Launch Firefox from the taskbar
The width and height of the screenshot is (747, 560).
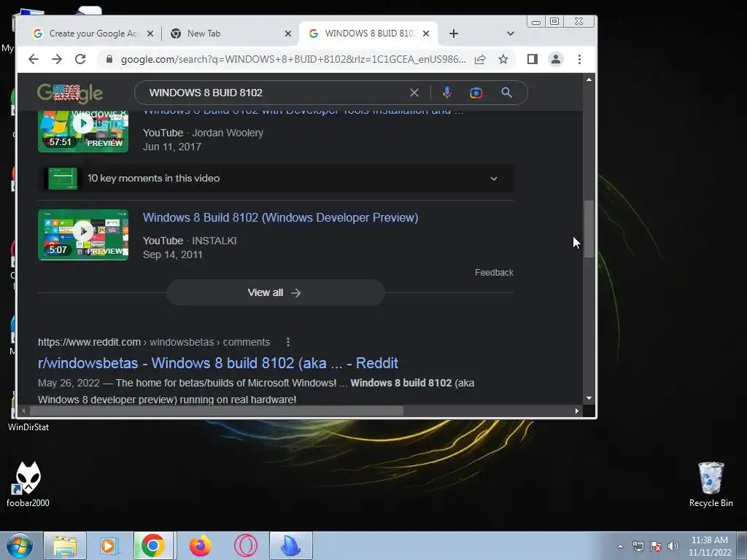tap(200, 545)
